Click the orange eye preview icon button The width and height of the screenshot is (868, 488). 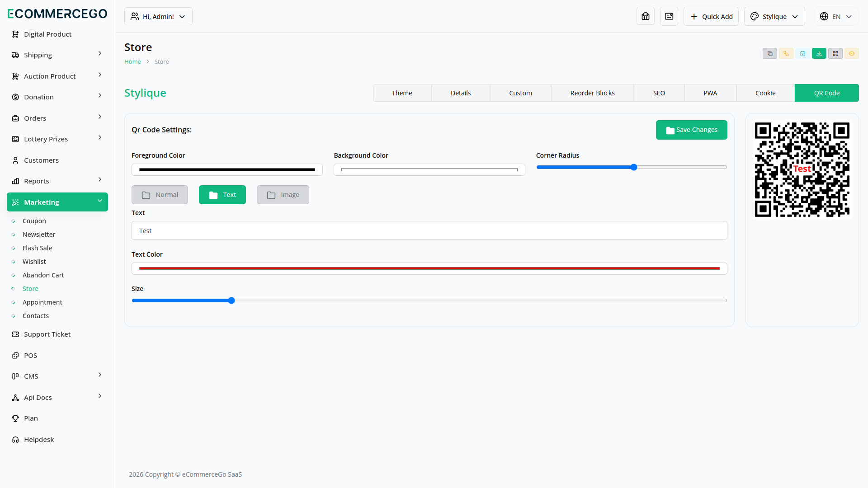(851, 53)
